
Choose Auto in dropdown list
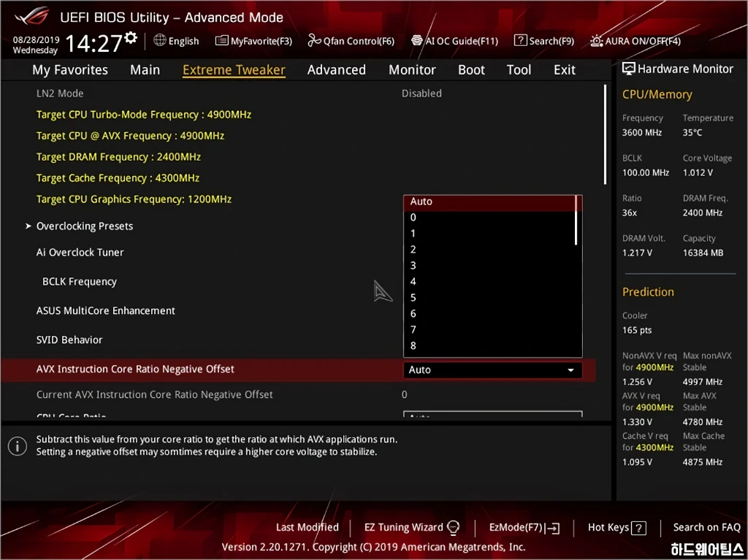(489, 202)
